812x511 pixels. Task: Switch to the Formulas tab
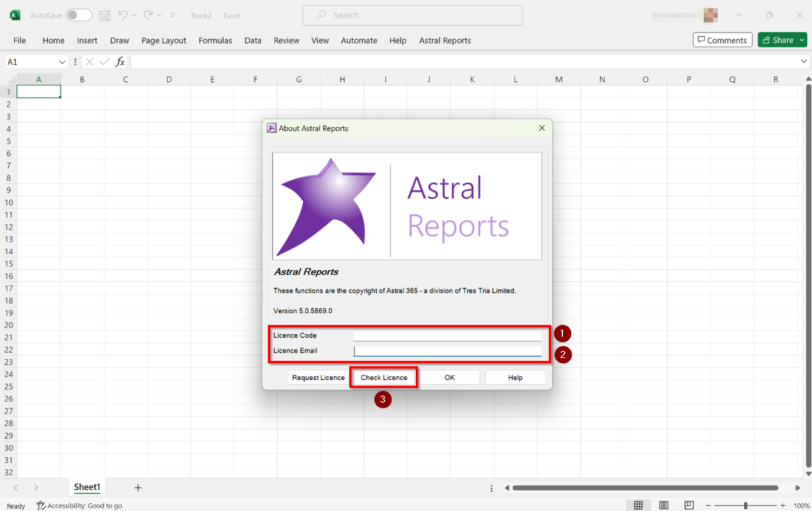pyautogui.click(x=216, y=41)
